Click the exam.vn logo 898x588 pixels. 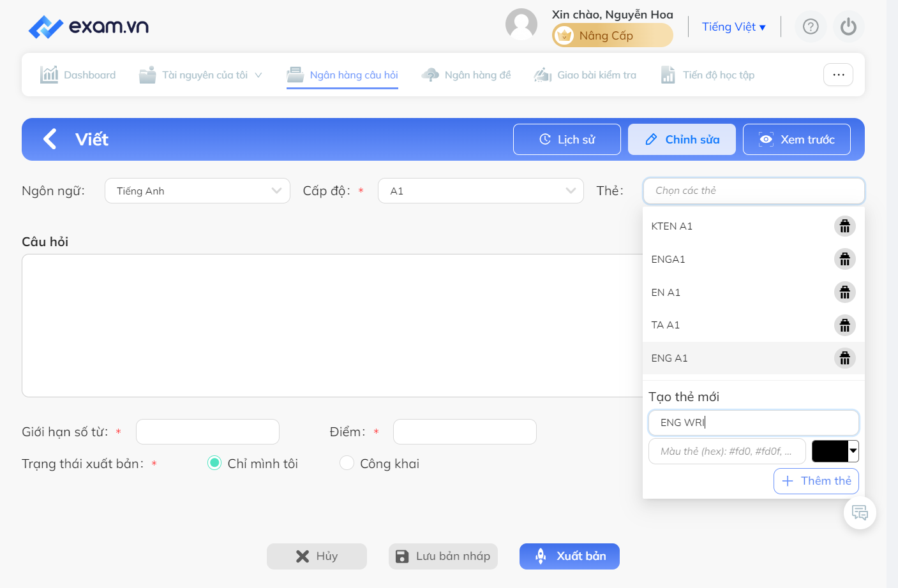89,27
